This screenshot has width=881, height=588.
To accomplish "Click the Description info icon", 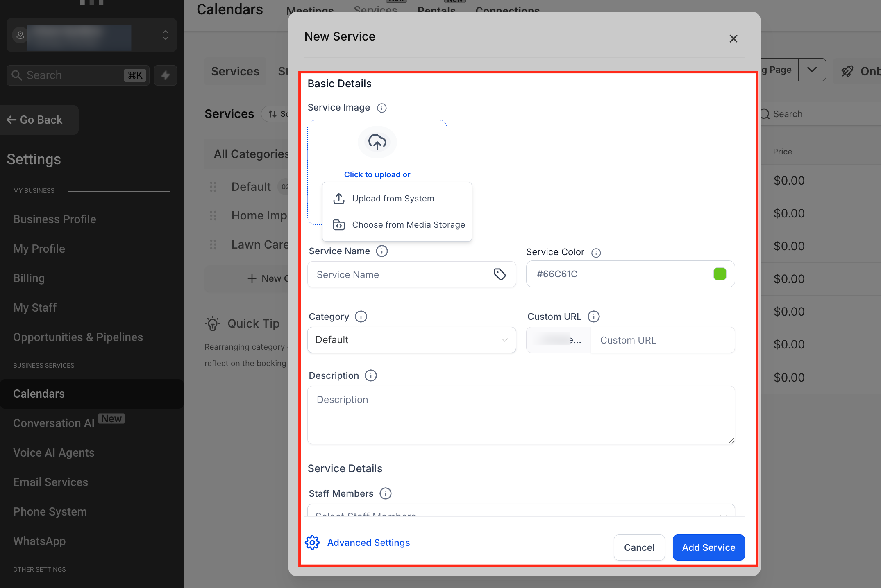I will pos(370,375).
